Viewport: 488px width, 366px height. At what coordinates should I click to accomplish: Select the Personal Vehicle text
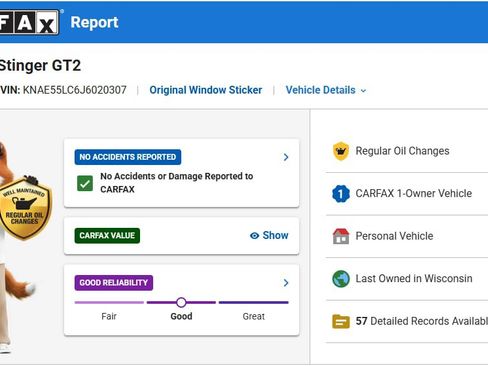click(394, 236)
